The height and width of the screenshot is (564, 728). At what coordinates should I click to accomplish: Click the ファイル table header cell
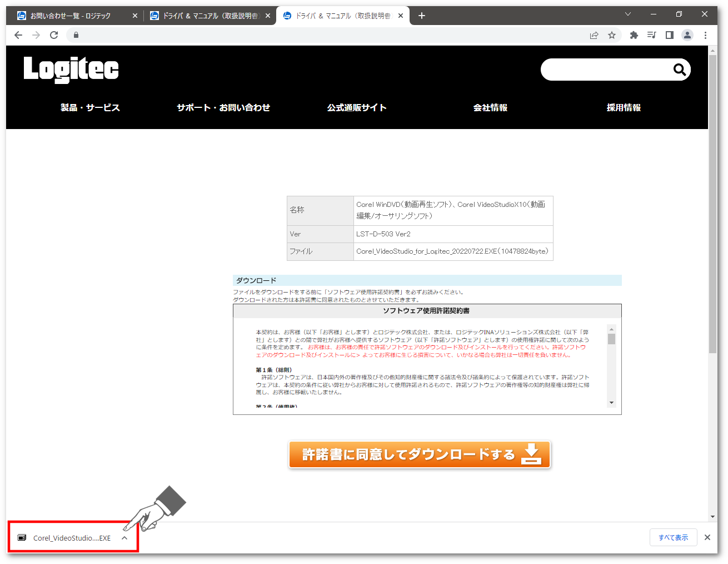pyautogui.click(x=320, y=251)
